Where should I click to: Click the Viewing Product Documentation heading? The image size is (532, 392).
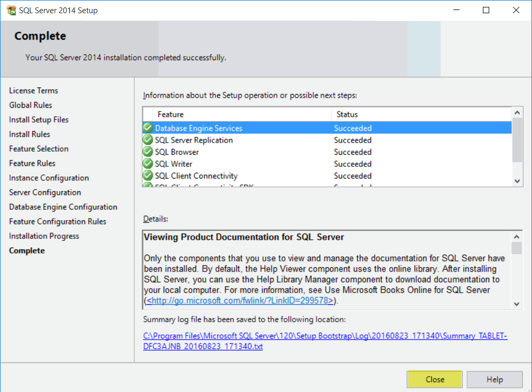[244, 237]
